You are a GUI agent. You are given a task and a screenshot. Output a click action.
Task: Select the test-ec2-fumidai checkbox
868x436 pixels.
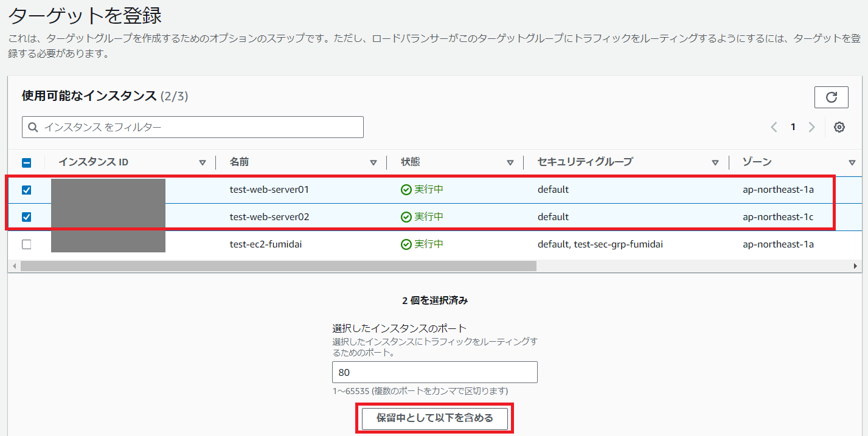27,244
